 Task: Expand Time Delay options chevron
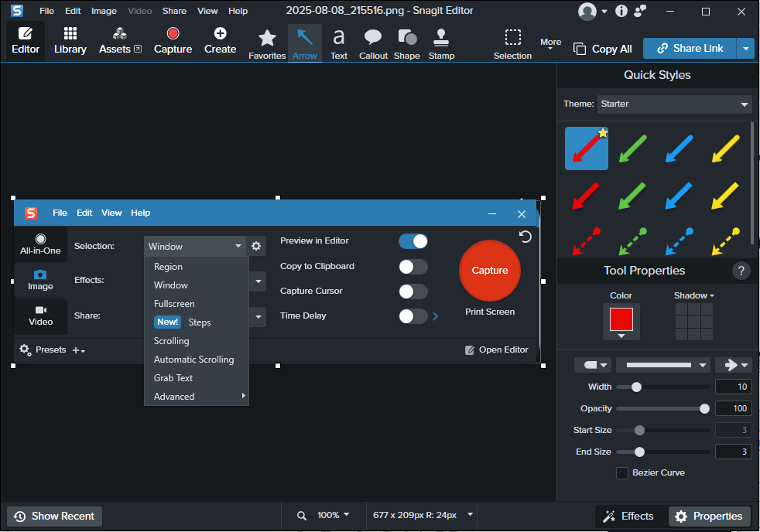coord(435,316)
